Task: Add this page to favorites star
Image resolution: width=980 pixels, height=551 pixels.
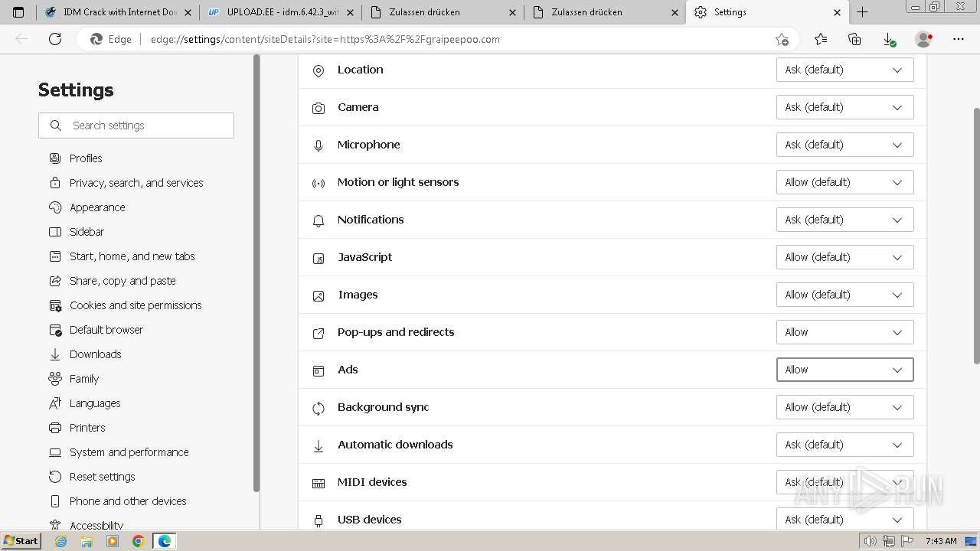Action: (x=782, y=39)
